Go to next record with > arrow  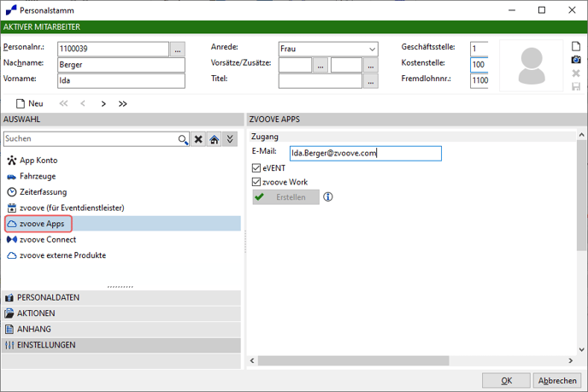point(103,103)
